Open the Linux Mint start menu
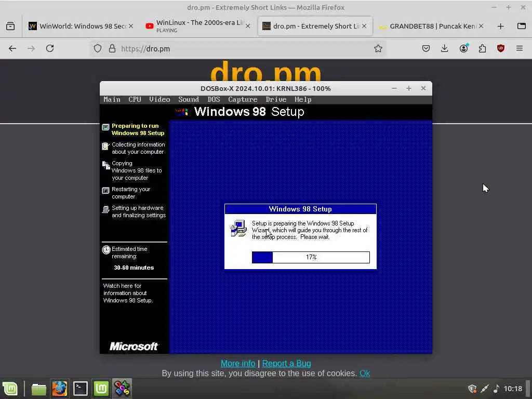 pos(10,389)
